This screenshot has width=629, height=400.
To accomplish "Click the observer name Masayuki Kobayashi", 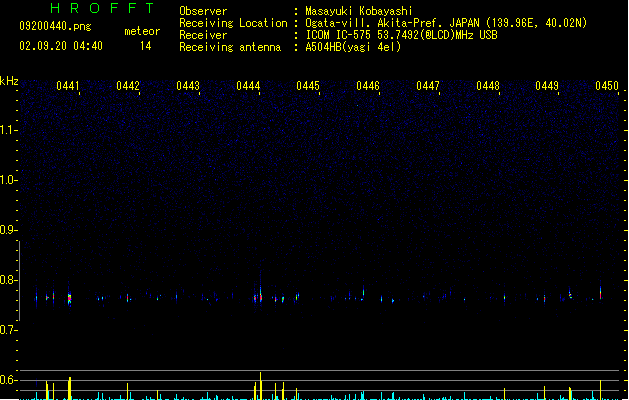I will coord(359,11).
